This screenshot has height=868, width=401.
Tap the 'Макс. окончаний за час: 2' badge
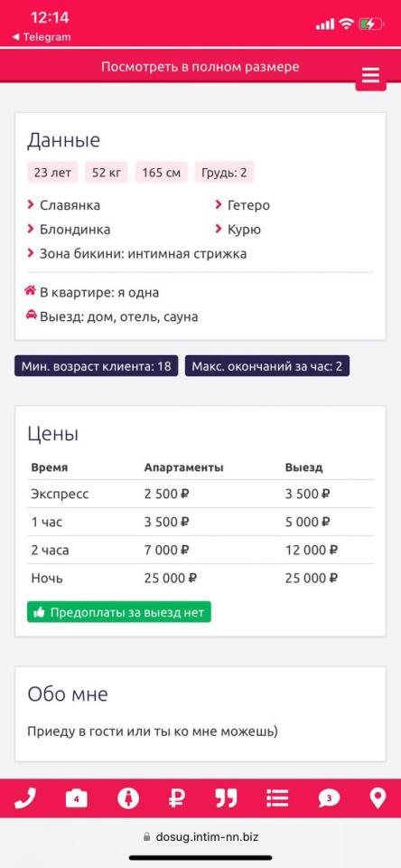tap(267, 366)
